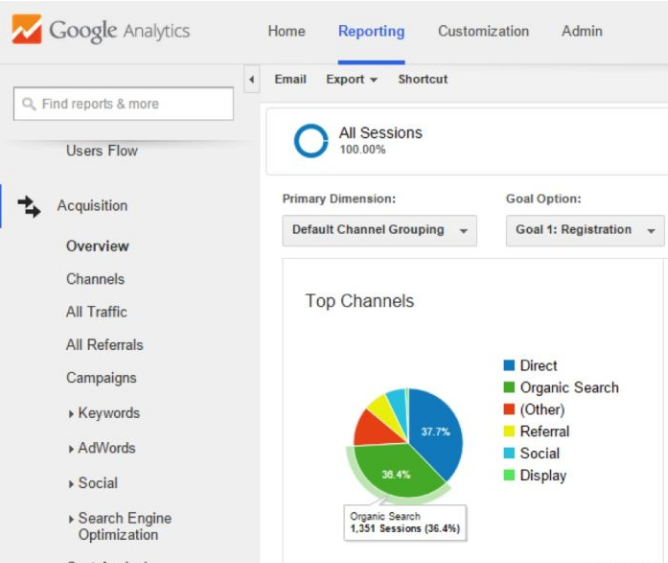Click the Goal Option: label

tap(544, 199)
